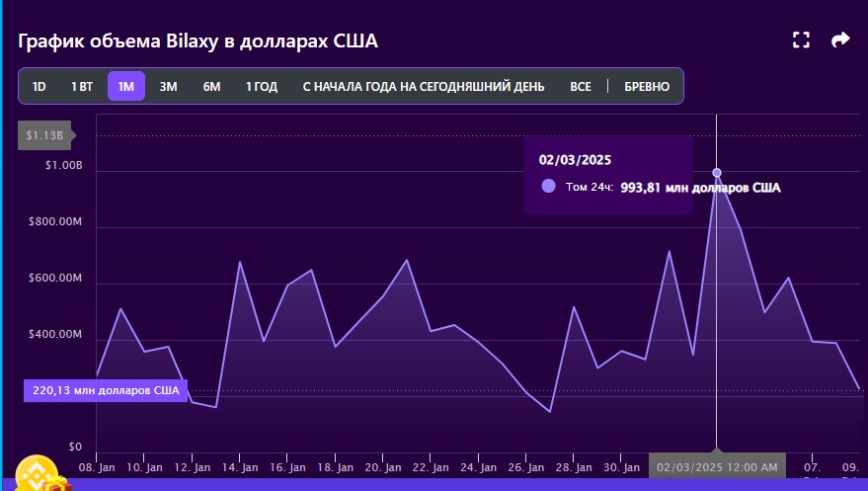Click the 24. Jan axis date
Image resolution: width=868 pixels, height=491 pixels.
[x=478, y=467]
